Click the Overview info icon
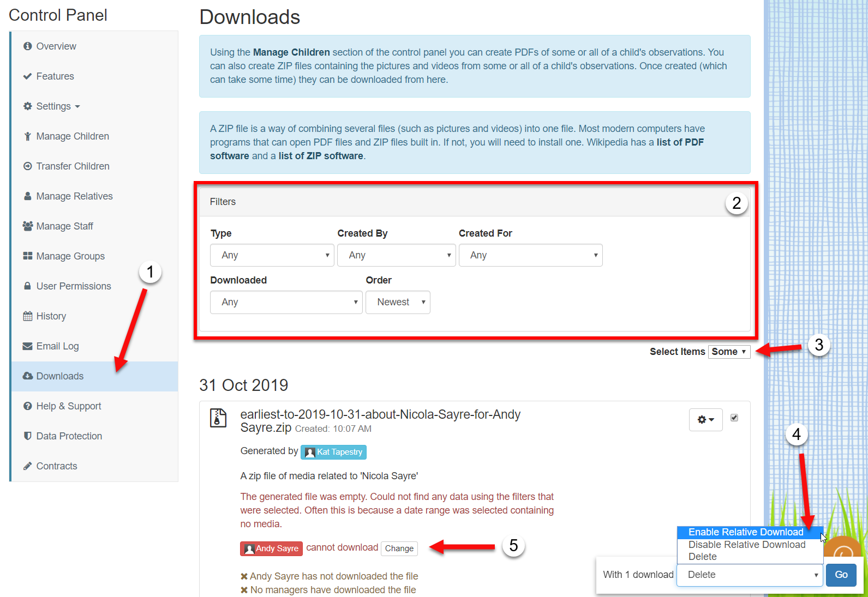868x597 pixels. [x=27, y=46]
